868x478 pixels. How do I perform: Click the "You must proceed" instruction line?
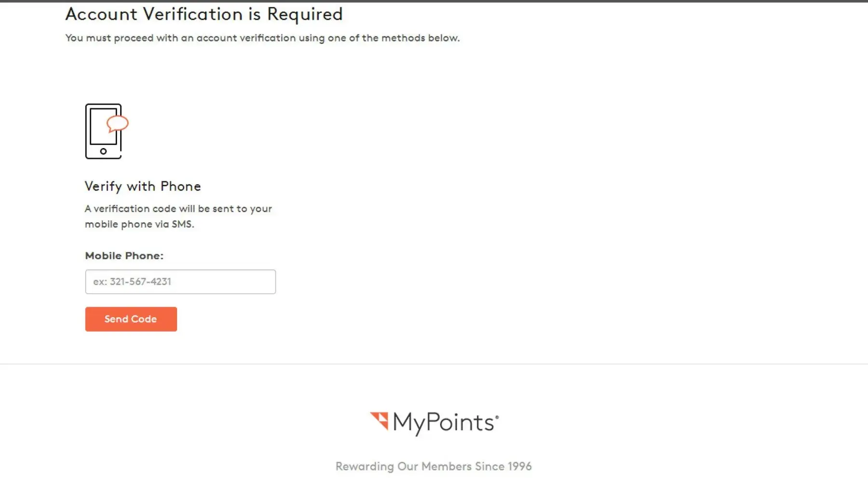262,38
